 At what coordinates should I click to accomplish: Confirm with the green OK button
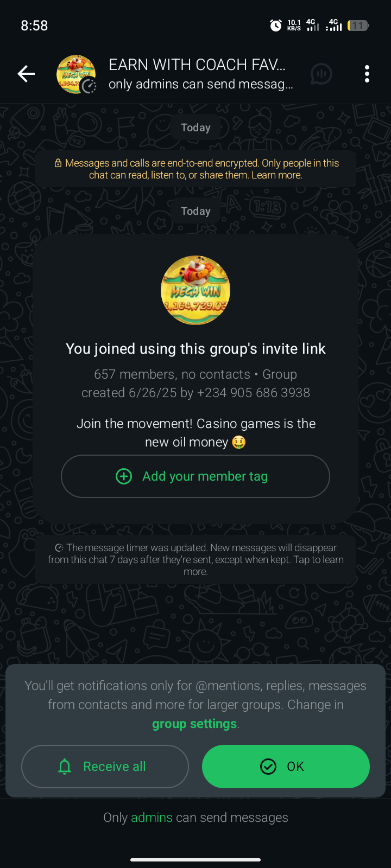(x=286, y=767)
